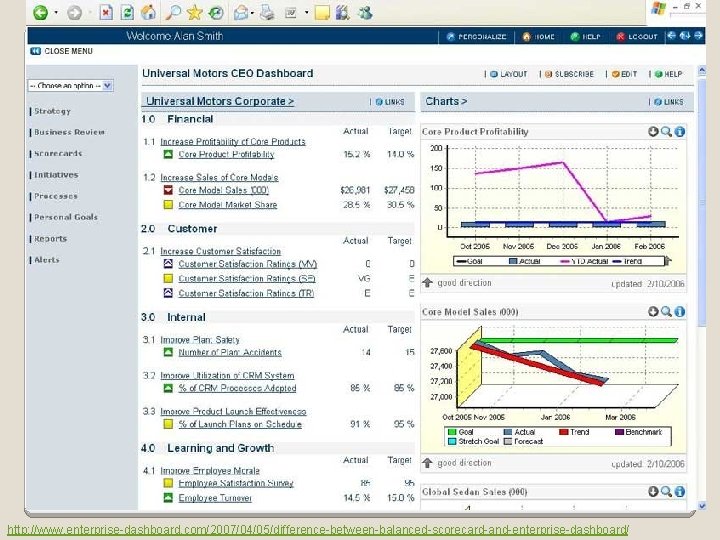Open the History icon in toolbar
720x540 pixels.
point(216,12)
